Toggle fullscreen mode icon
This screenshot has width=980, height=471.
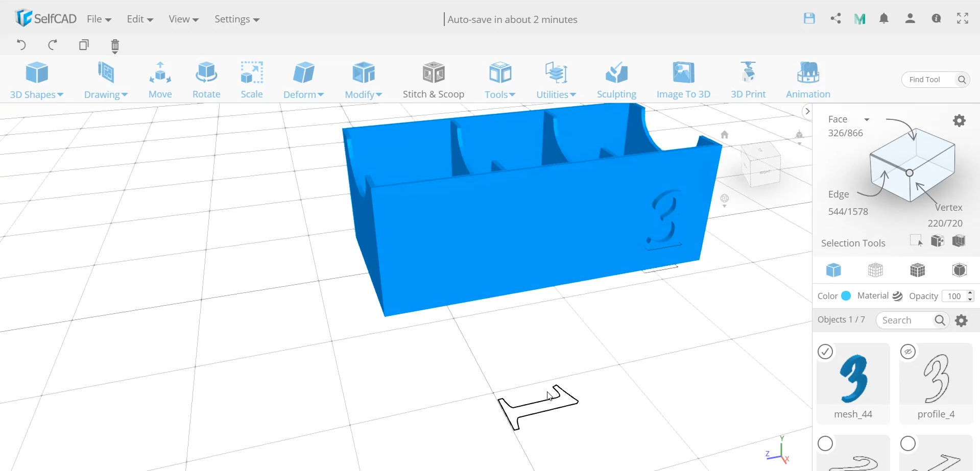tap(963, 18)
